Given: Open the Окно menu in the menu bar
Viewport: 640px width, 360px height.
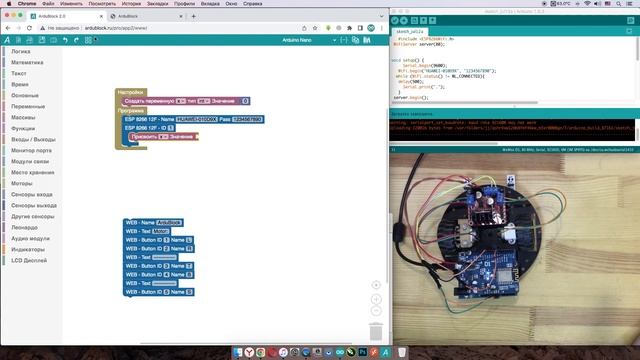Looking at the screenshot, I should [x=231, y=4].
